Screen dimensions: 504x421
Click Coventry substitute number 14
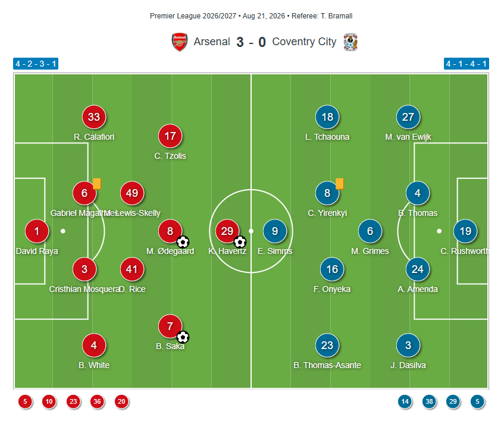(405, 401)
